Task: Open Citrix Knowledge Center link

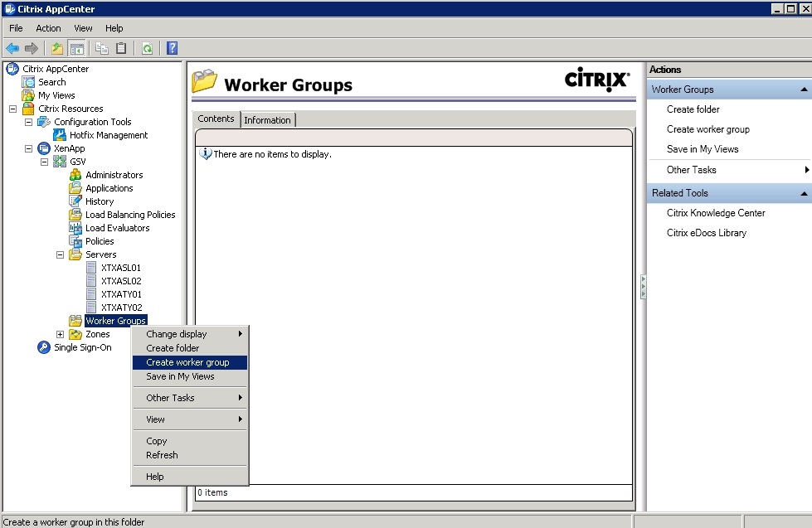Action: point(716,213)
